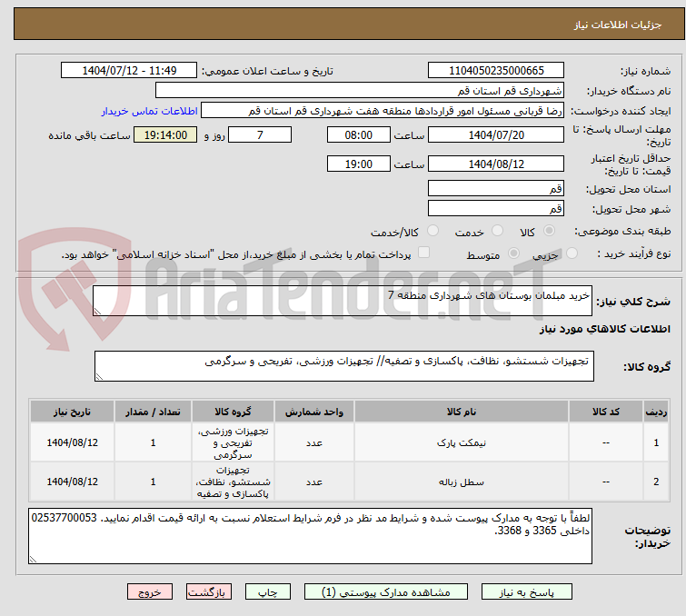Click the چاپ print button
Screen dimensions: 686x616
point(268,592)
